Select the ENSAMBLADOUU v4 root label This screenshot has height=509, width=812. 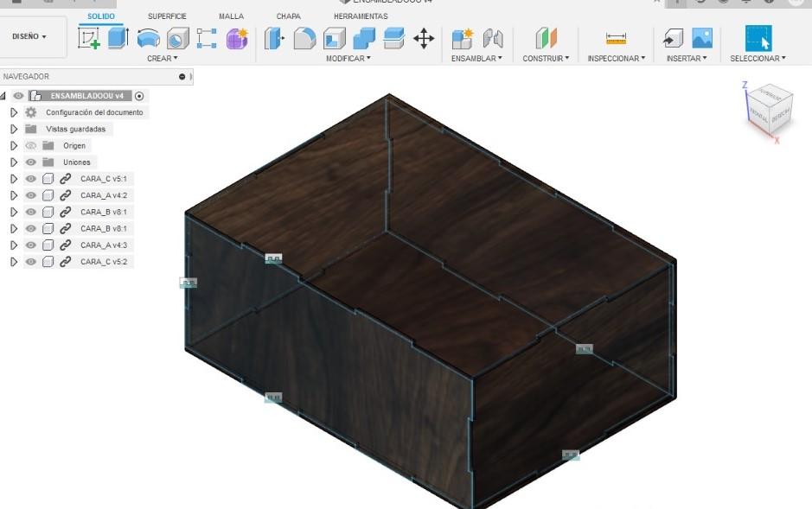(x=87, y=96)
